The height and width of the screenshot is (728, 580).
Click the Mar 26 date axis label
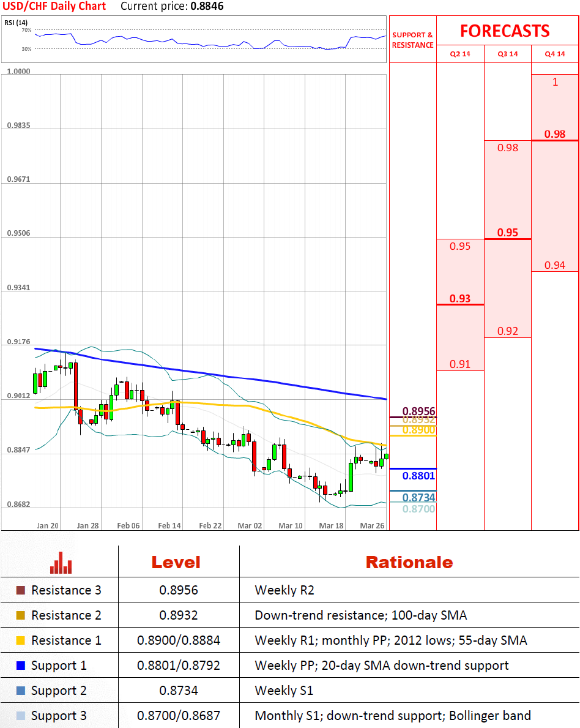(x=372, y=525)
